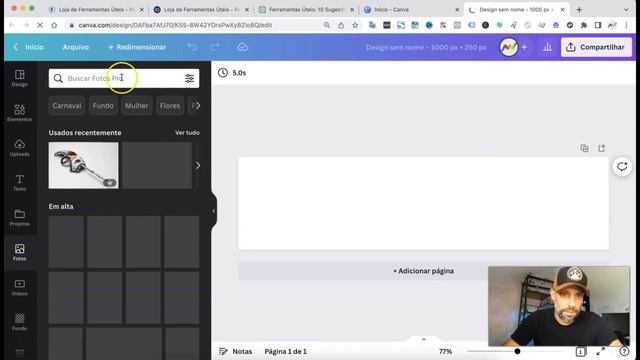The width and height of the screenshot is (640, 360).
Task: Click Adicionar página button
Action: pyautogui.click(x=423, y=271)
